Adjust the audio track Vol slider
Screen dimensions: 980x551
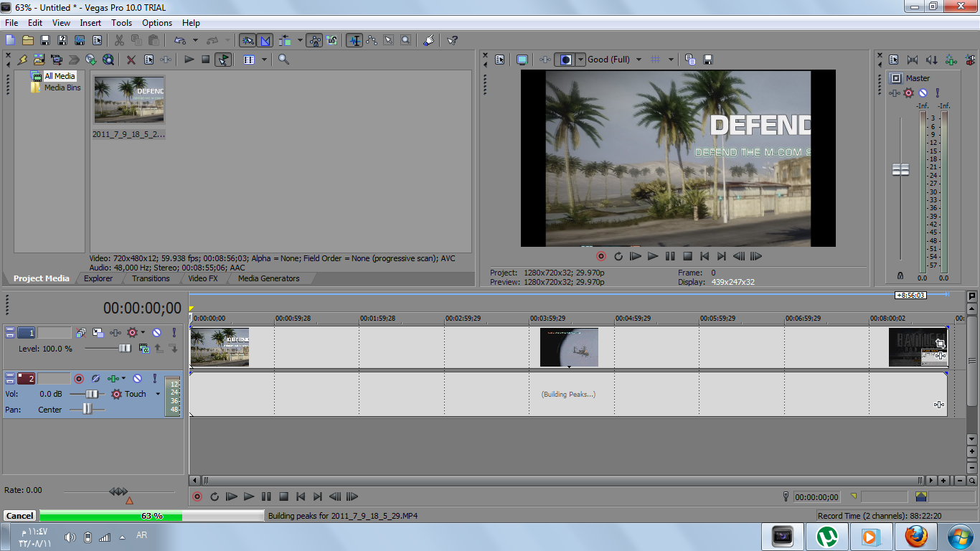pos(93,394)
